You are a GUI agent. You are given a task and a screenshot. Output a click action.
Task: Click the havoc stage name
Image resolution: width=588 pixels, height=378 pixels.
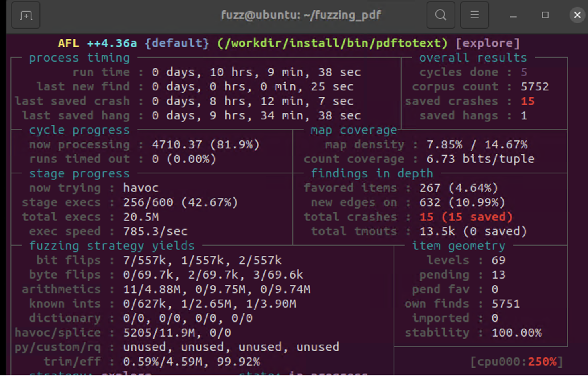141,188
